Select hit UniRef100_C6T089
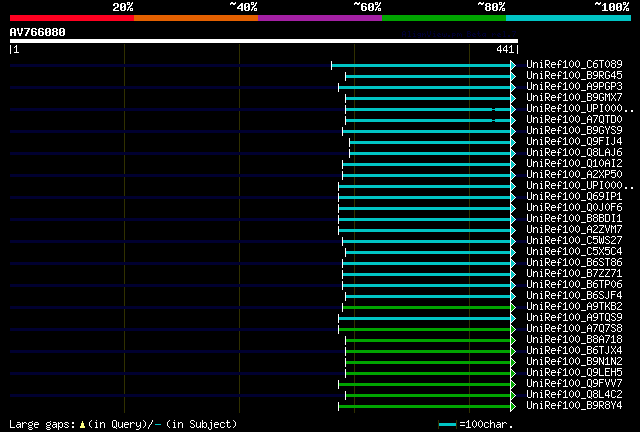 574,65
